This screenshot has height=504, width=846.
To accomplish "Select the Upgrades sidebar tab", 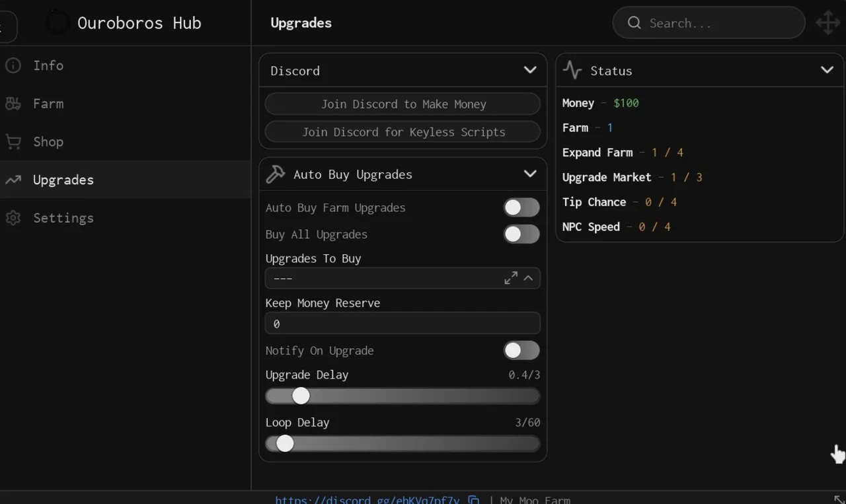I will pyautogui.click(x=125, y=180).
